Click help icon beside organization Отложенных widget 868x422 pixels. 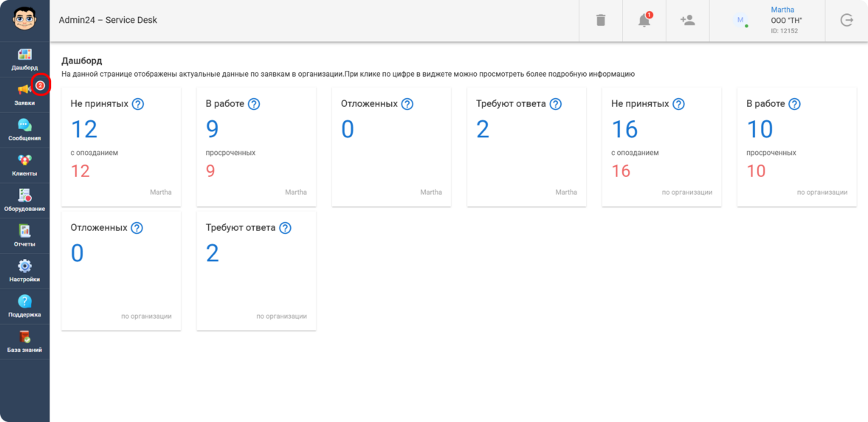[137, 228]
